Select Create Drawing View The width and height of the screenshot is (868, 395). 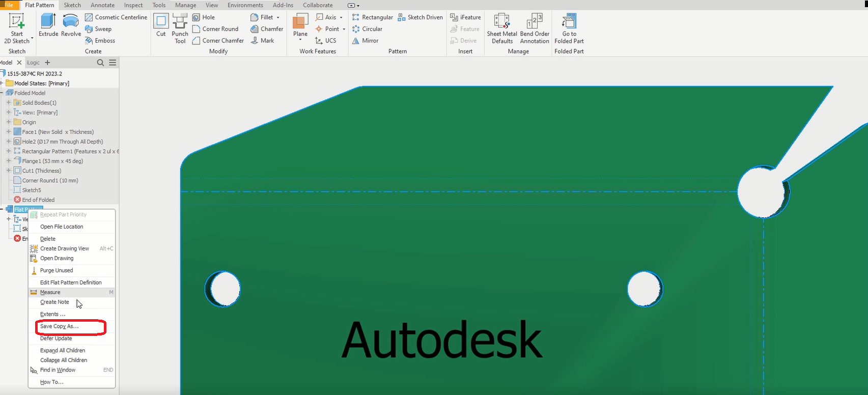point(72,248)
